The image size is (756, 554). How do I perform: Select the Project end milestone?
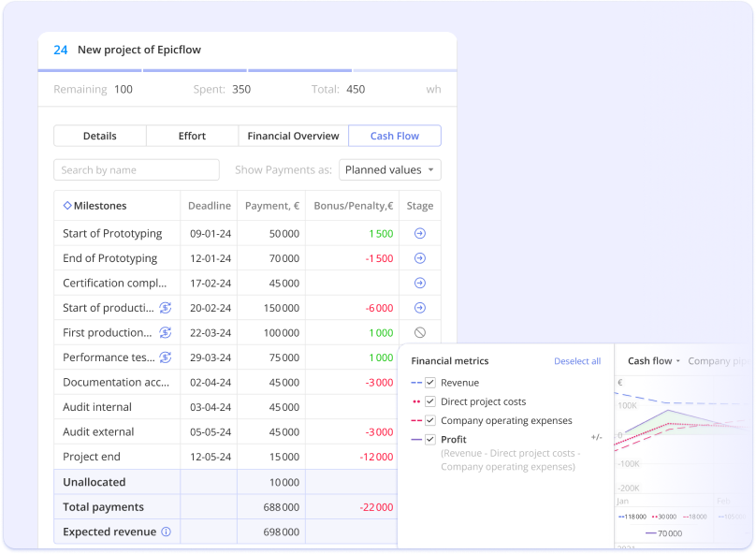[x=92, y=457]
